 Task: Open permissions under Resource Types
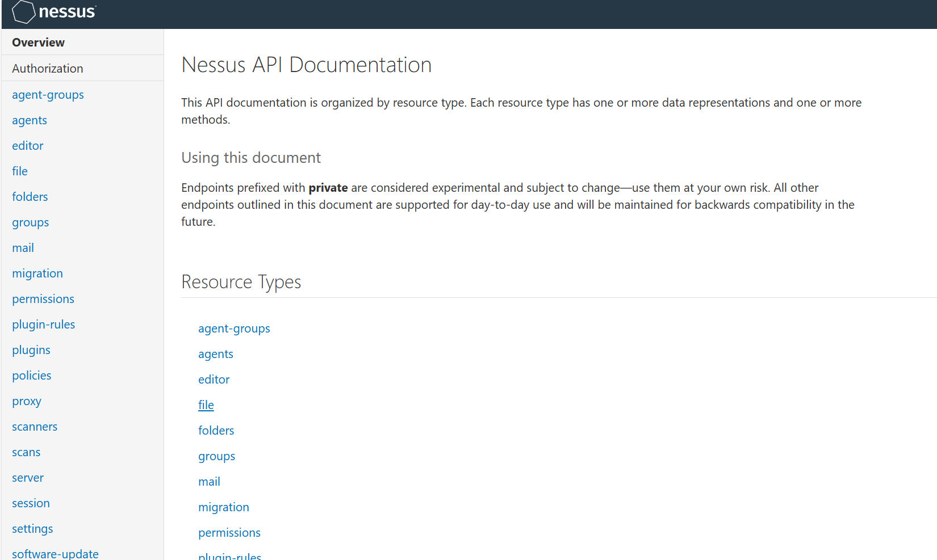[x=229, y=533]
